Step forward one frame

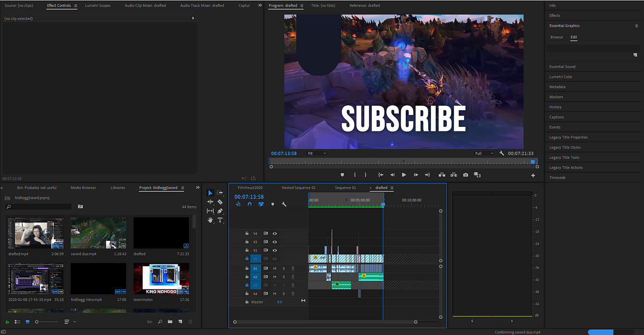click(x=416, y=175)
